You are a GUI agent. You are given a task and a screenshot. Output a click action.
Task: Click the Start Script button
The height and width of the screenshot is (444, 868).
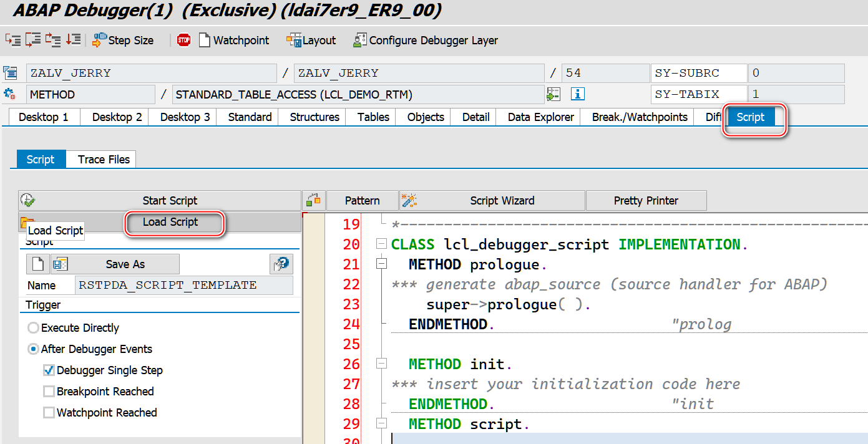coord(160,200)
